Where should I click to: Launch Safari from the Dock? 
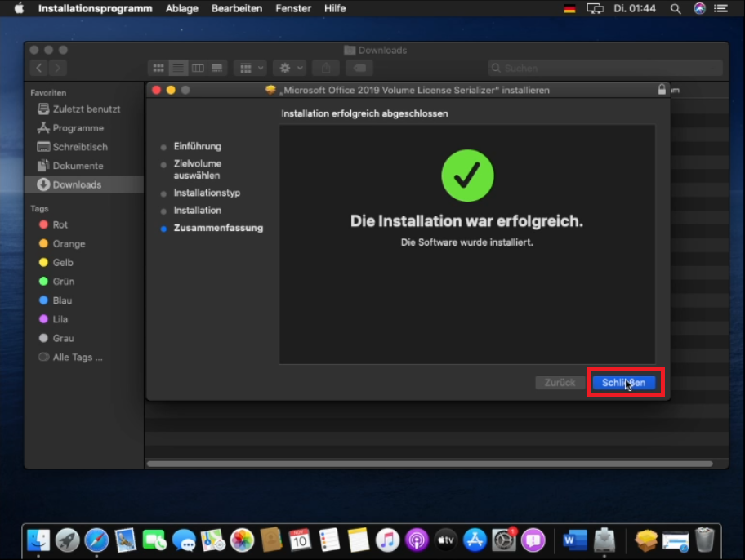[x=96, y=540]
